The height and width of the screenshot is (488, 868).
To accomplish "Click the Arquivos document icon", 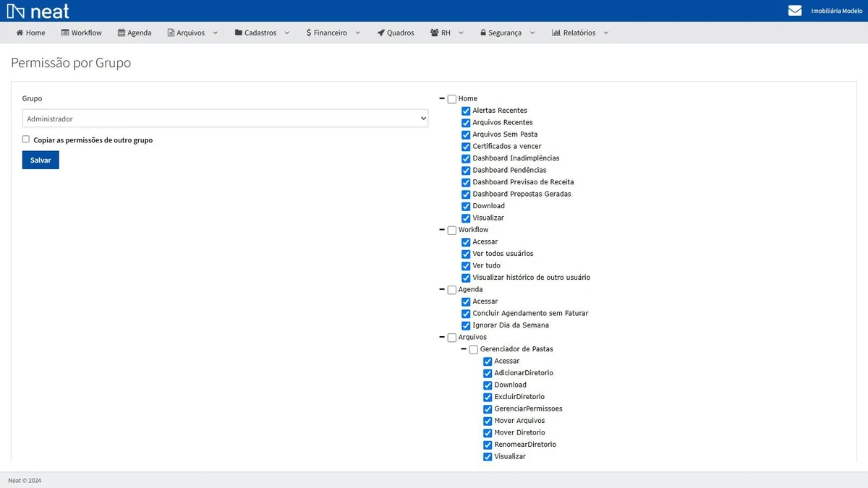I will 171,33.
